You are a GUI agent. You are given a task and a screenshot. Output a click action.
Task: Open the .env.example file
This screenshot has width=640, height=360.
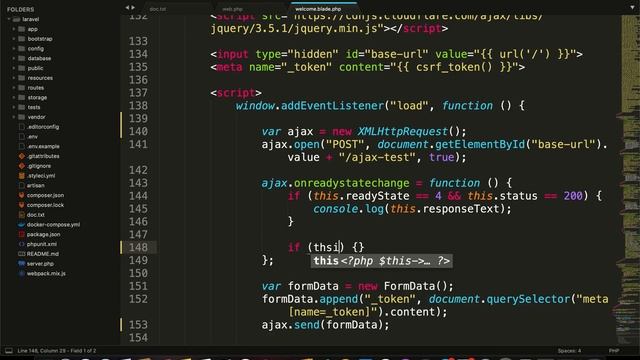click(43, 147)
